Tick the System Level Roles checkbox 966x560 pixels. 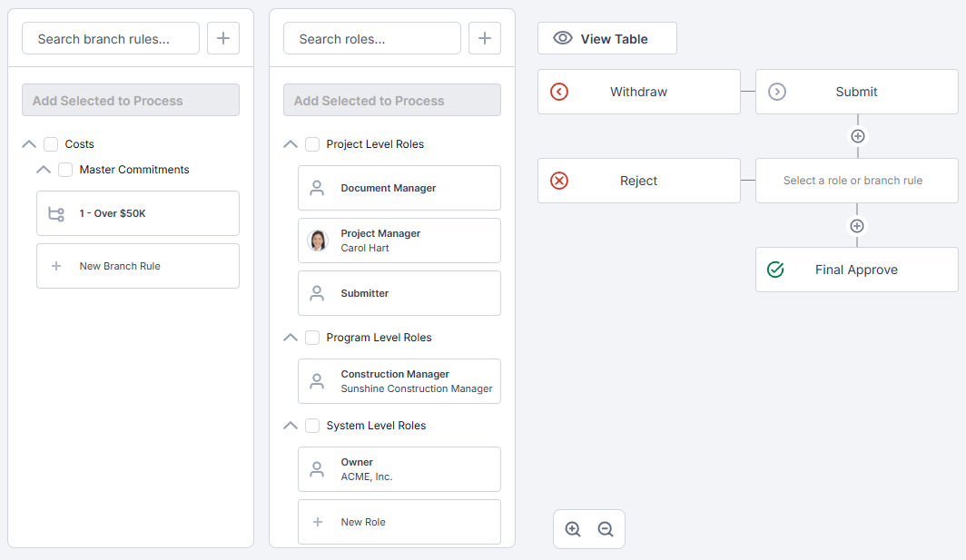(x=312, y=426)
